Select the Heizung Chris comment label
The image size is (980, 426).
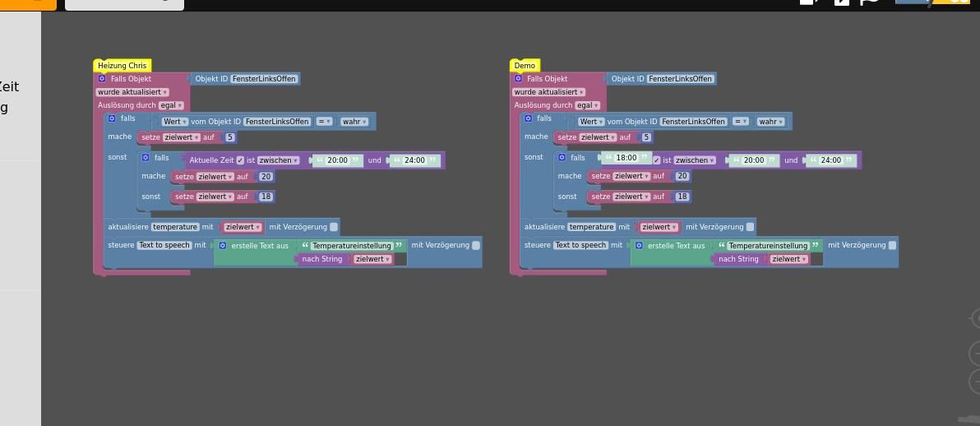click(122, 66)
